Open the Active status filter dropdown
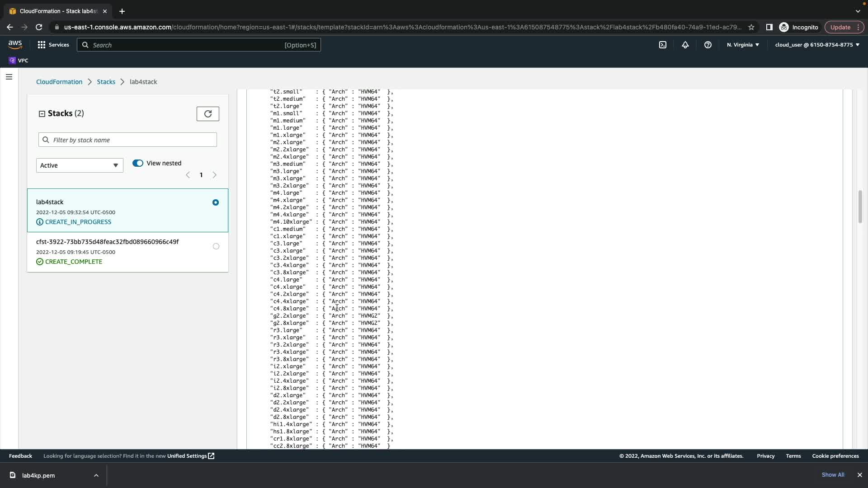The width and height of the screenshot is (868, 488). tap(80, 165)
